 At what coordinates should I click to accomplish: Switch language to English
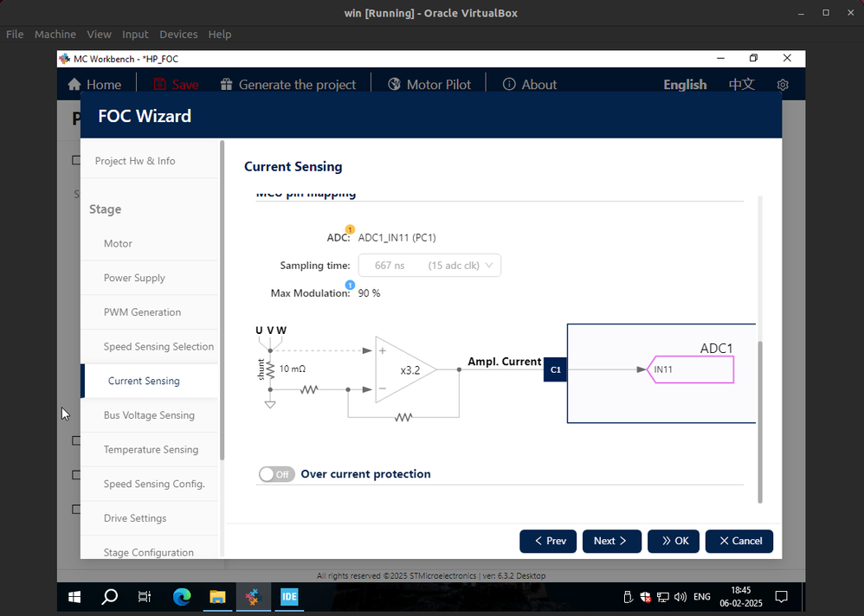click(685, 84)
